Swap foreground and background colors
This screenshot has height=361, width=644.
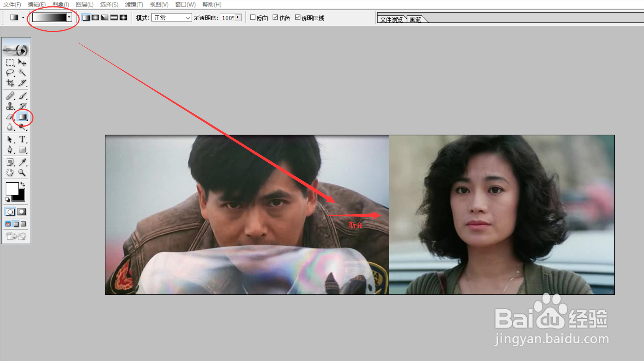[x=23, y=184]
